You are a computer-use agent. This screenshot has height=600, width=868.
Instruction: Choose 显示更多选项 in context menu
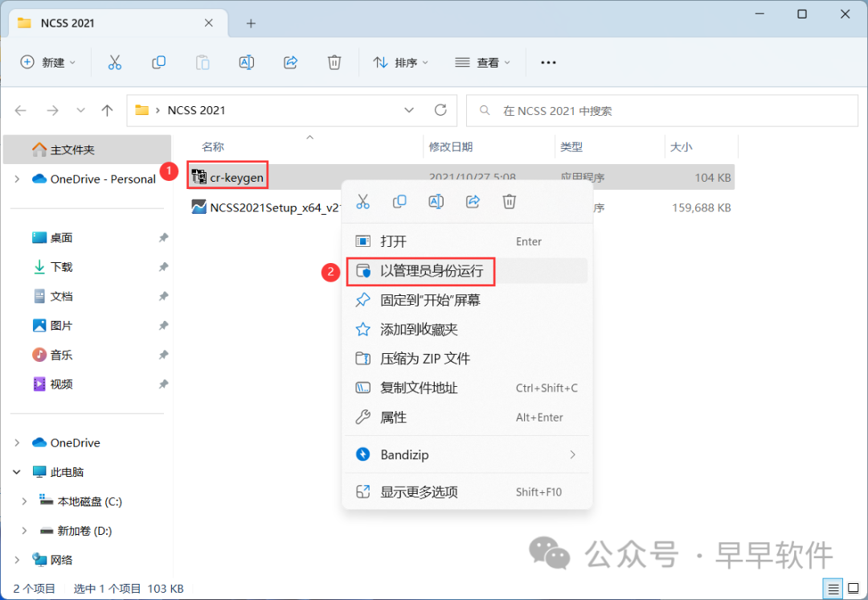(419, 492)
